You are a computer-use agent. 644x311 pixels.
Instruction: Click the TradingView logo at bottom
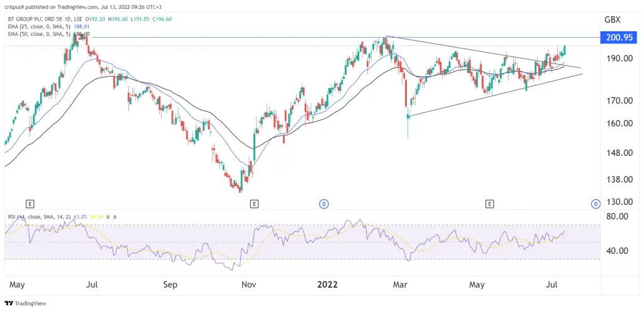click(x=25, y=303)
